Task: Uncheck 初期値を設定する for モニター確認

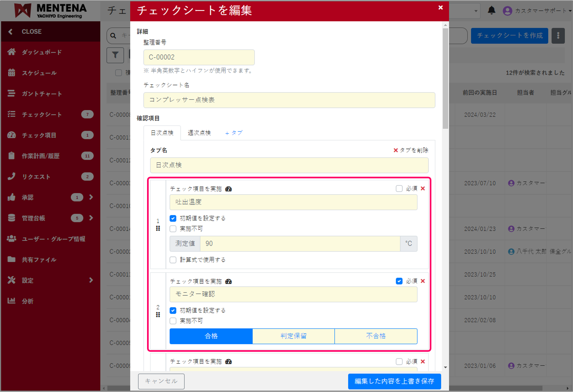Action: tap(173, 310)
